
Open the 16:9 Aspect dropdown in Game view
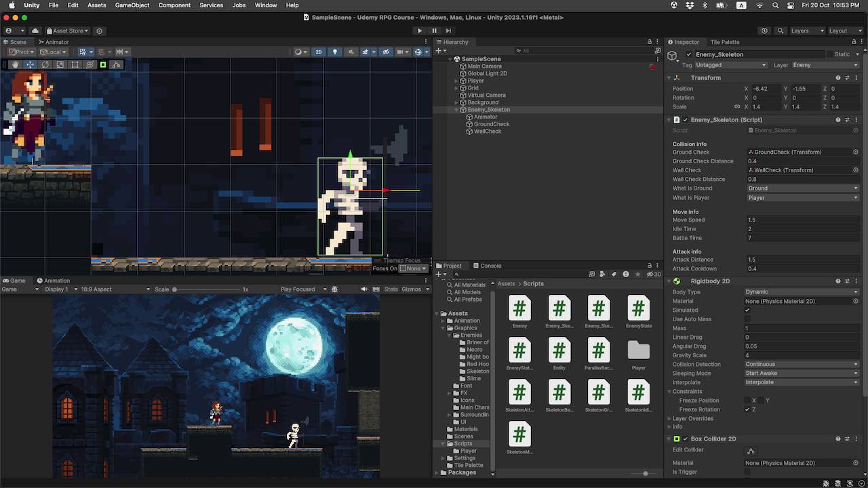click(115, 289)
